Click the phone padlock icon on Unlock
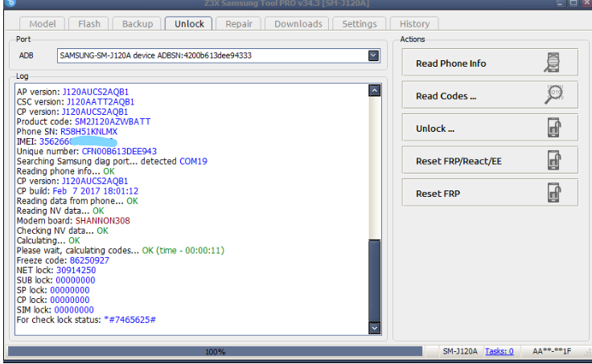This screenshot has height=364, width=592. pyautogui.click(x=554, y=128)
